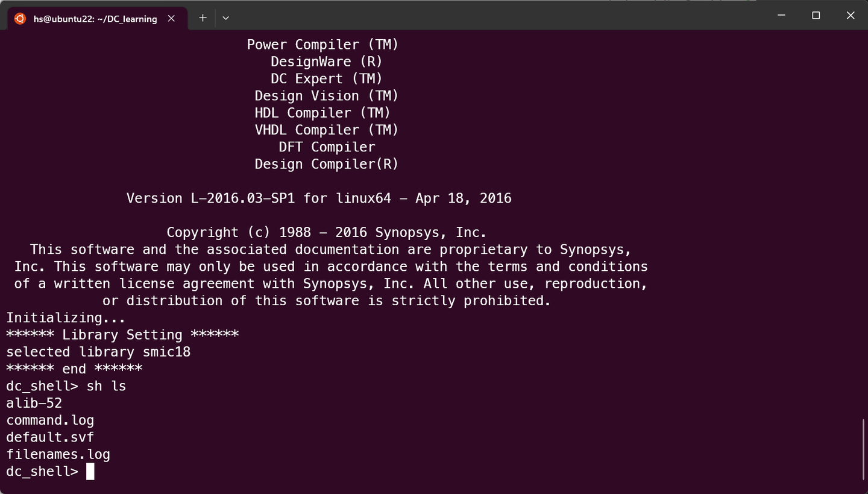Viewport: 868px width, 494px height.
Task: Click the blinking block cursor at the prompt
Action: (x=89, y=472)
